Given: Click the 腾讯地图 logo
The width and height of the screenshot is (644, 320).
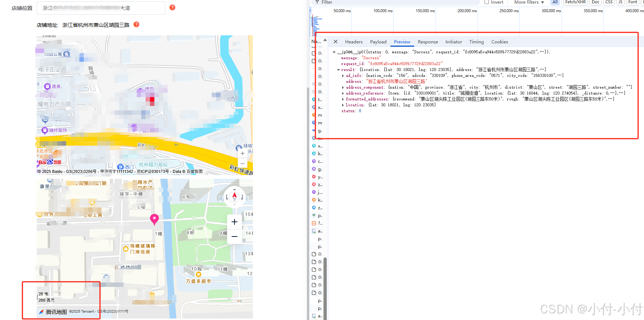Looking at the screenshot, I should click(x=53, y=312).
